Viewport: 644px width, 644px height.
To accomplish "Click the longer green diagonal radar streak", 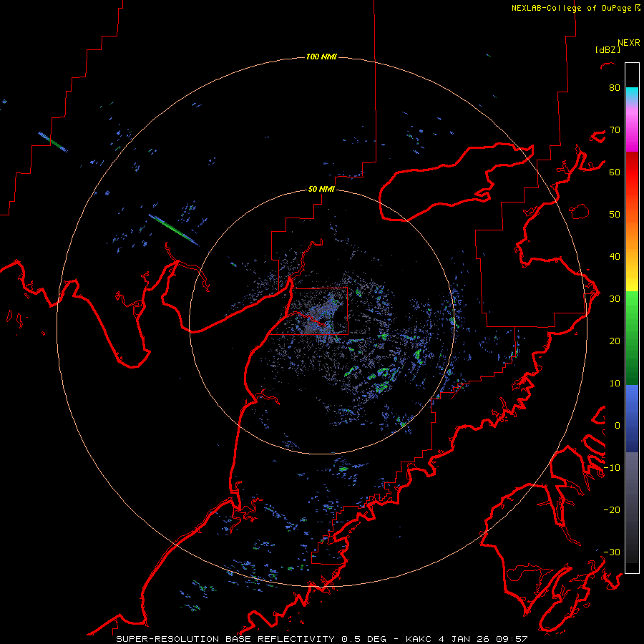I will [174, 230].
